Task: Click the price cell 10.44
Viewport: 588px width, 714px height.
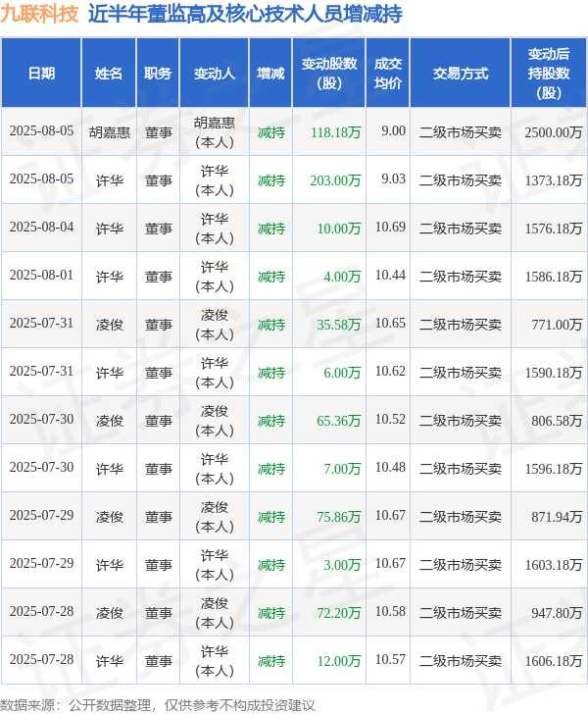Action: pyautogui.click(x=390, y=276)
